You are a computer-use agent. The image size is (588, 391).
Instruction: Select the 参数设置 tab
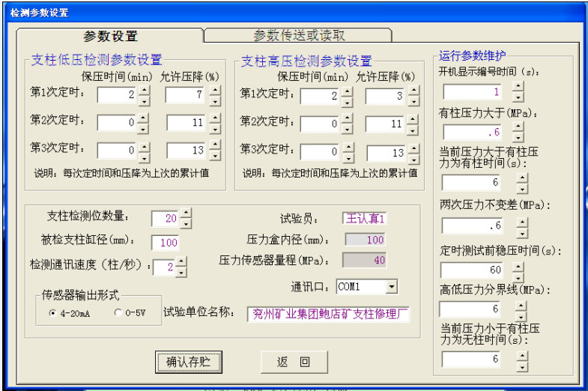(110, 36)
